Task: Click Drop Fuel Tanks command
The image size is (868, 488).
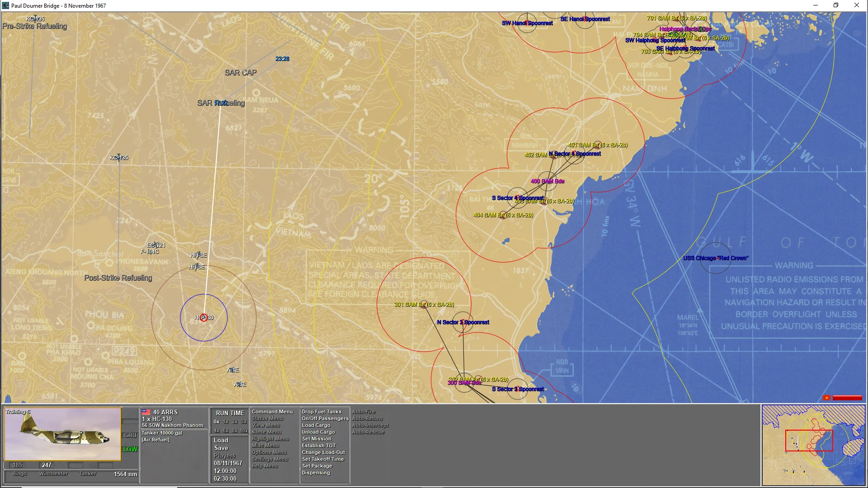Action: (321, 412)
